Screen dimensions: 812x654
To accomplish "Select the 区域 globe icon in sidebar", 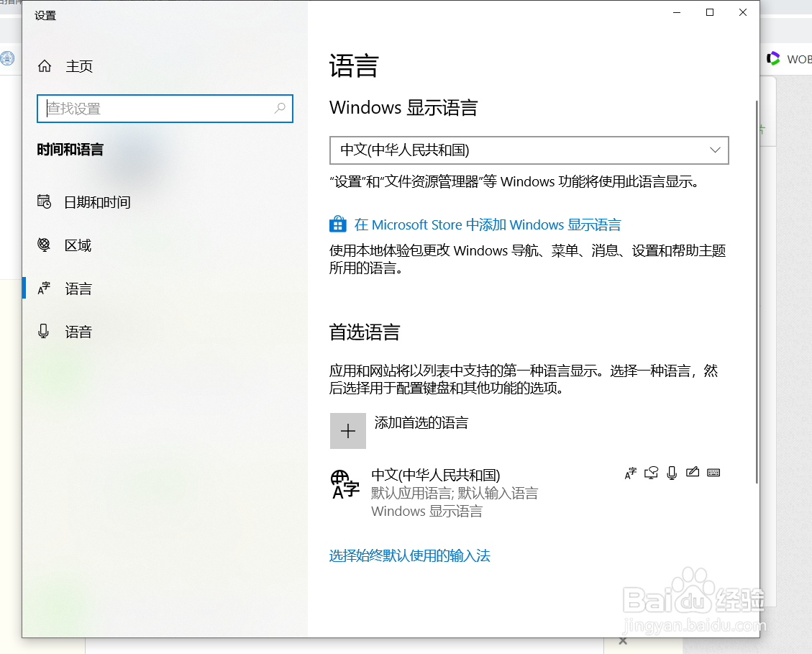I will (x=43, y=245).
